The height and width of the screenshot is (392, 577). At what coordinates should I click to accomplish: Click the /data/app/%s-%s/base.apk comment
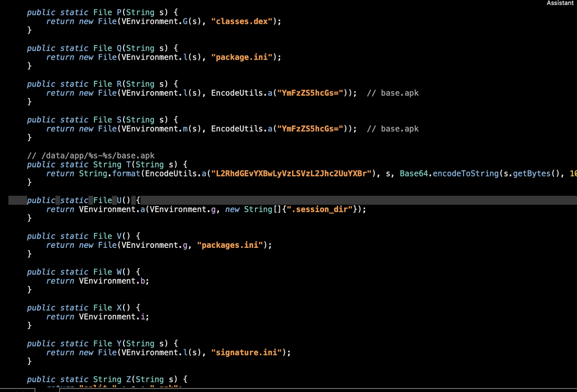tap(90, 155)
